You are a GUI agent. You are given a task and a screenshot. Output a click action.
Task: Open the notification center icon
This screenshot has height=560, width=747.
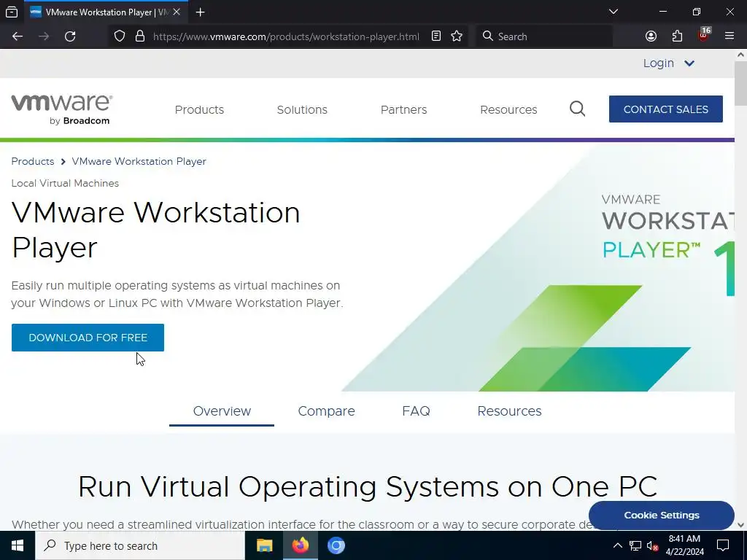pyautogui.click(x=723, y=545)
